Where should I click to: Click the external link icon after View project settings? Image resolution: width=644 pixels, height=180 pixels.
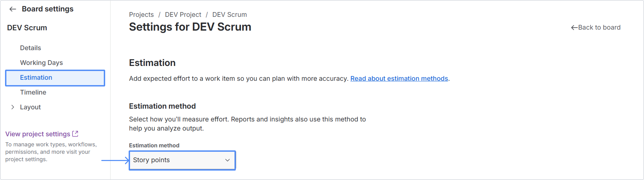75,134
